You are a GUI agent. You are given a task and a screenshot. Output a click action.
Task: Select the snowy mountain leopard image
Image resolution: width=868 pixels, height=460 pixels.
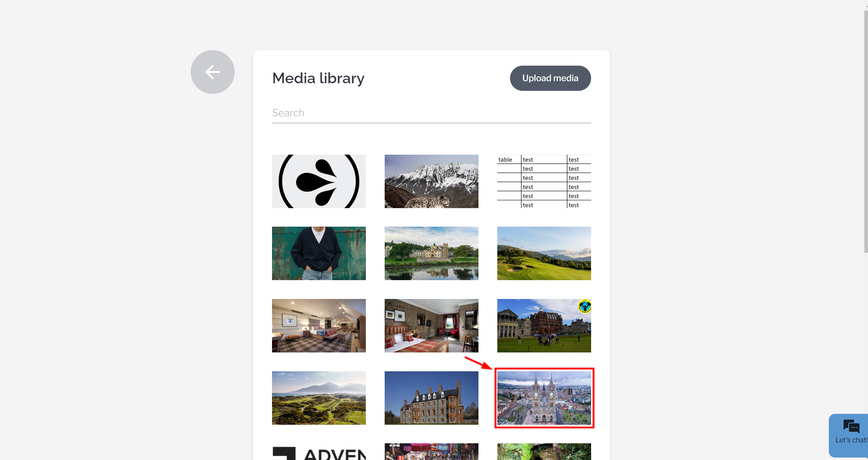point(431,181)
